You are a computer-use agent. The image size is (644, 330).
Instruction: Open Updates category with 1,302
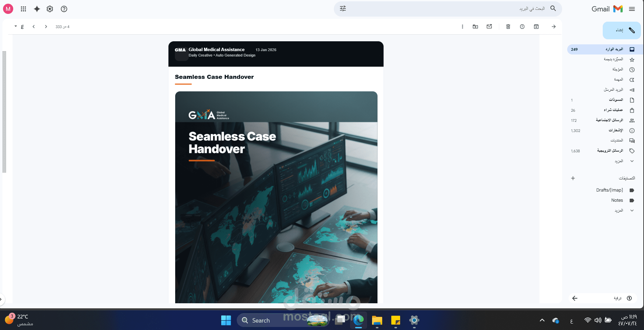point(602,131)
